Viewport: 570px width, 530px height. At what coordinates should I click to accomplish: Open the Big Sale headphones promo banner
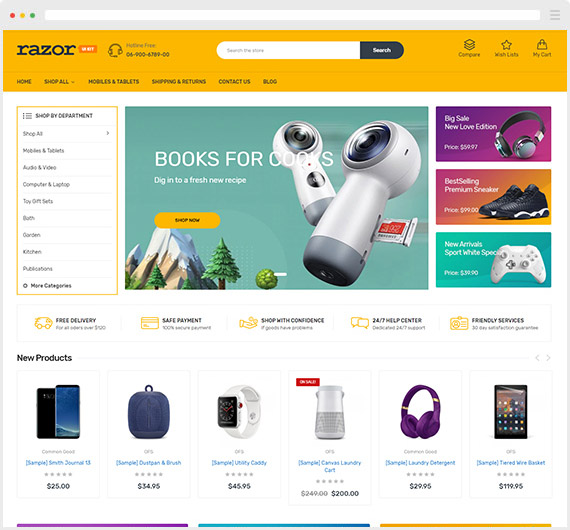click(493, 134)
